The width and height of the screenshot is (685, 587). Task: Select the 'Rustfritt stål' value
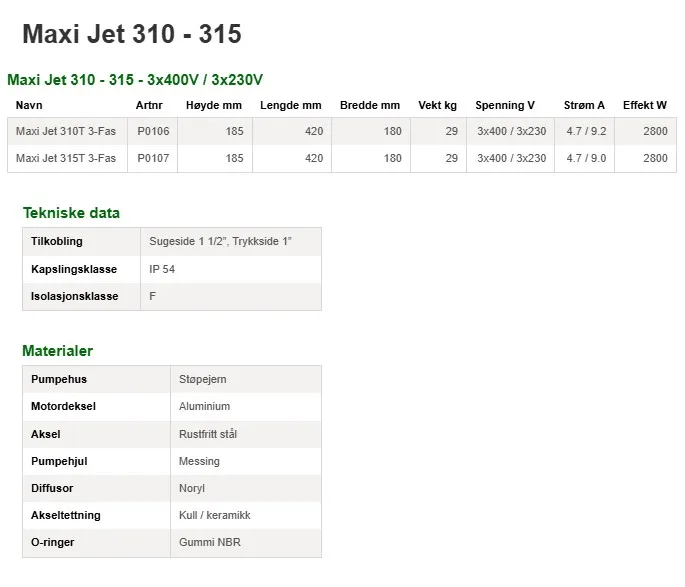pyautogui.click(x=208, y=434)
